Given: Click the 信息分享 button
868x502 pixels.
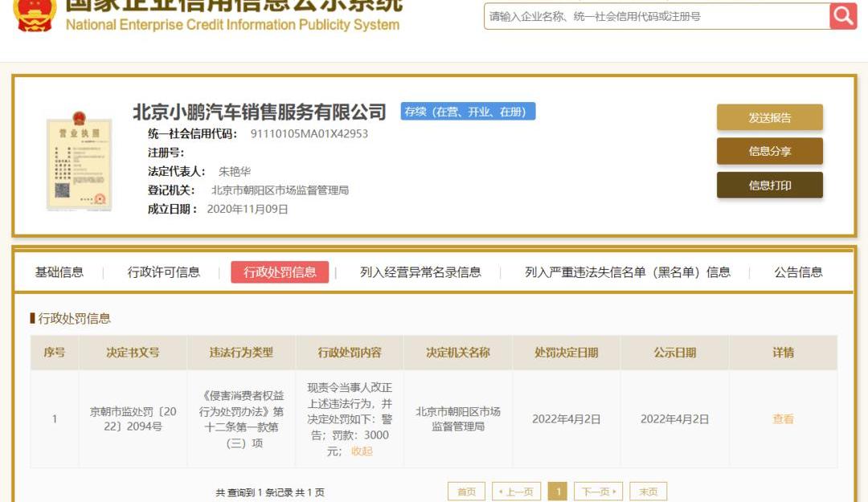Looking at the screenshot, I should pyautogui.click(x=769, y=151).
